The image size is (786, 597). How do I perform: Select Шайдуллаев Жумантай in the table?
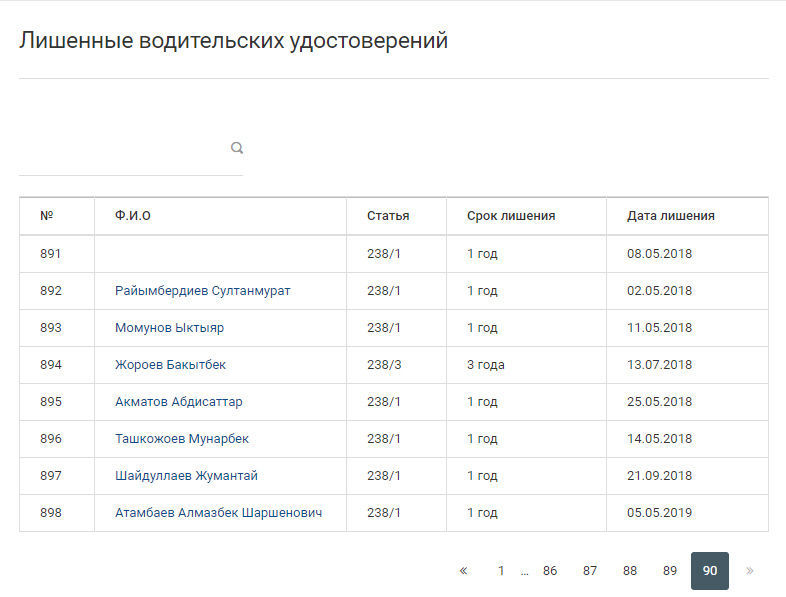click(186, 476)
